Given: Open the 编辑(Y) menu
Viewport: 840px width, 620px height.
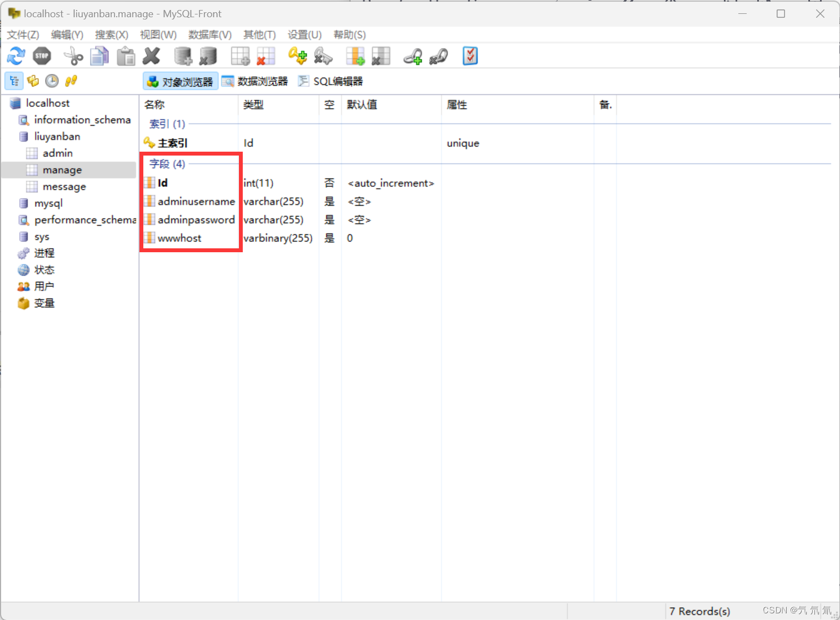Looking at the screenshot, I should (x=67, y=34).
